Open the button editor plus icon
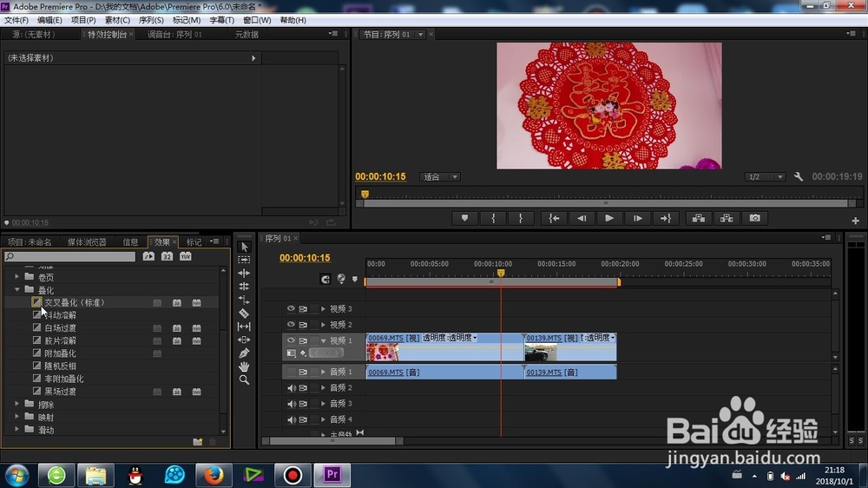This screenshot has width=868, height=488. (x=855, y=221)
